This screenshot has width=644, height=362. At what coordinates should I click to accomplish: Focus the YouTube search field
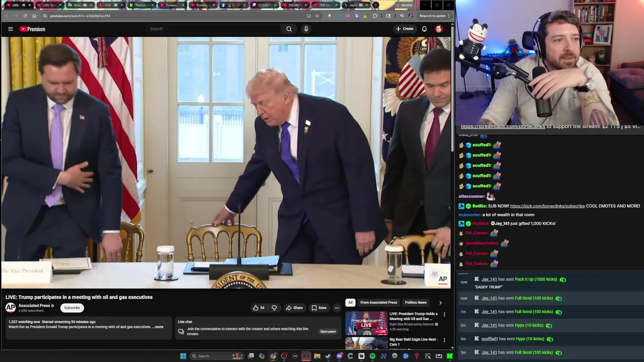tap(214, 29)
